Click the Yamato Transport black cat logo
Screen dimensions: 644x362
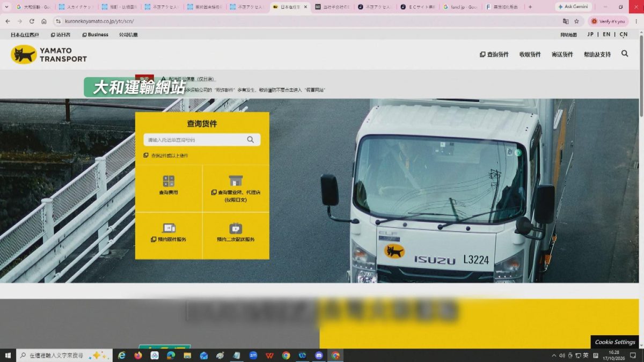[24, 54]
